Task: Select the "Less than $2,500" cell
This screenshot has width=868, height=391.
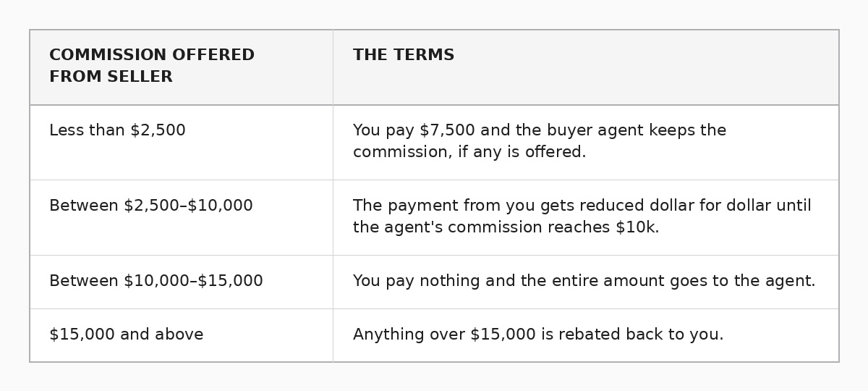Action: tap(117, 131)
